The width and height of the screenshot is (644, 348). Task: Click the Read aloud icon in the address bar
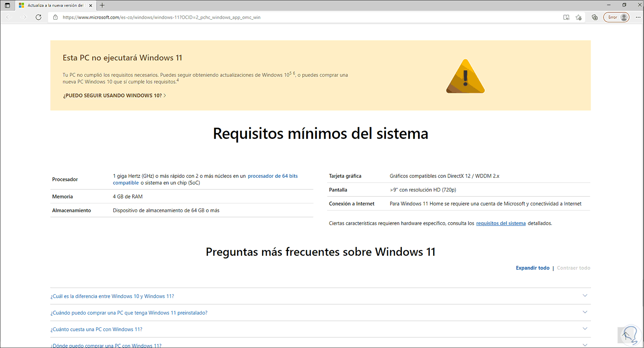[566, 17]
